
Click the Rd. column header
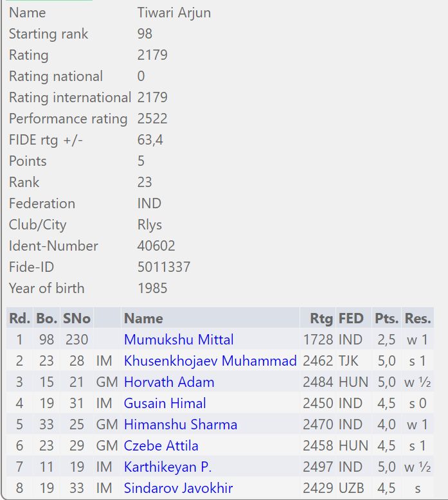coord(19,318)
